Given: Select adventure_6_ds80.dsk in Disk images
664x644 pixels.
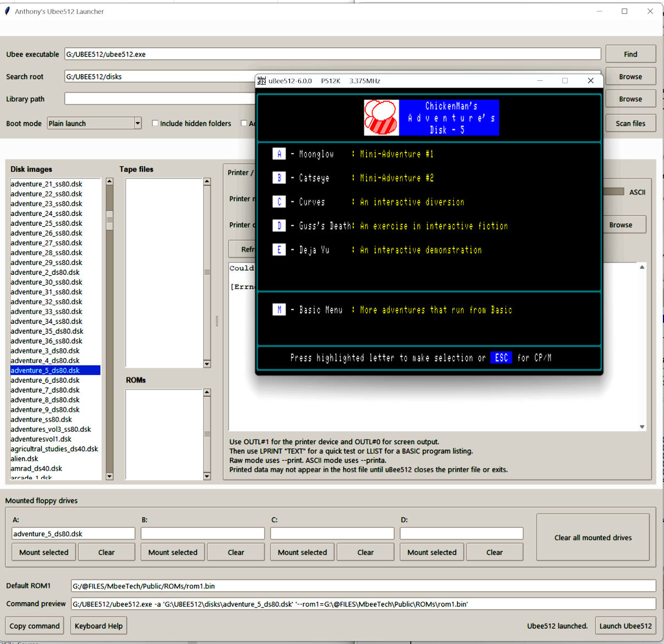Looking at the screenshot, I should pyautogui.click(x=45, y=380).
